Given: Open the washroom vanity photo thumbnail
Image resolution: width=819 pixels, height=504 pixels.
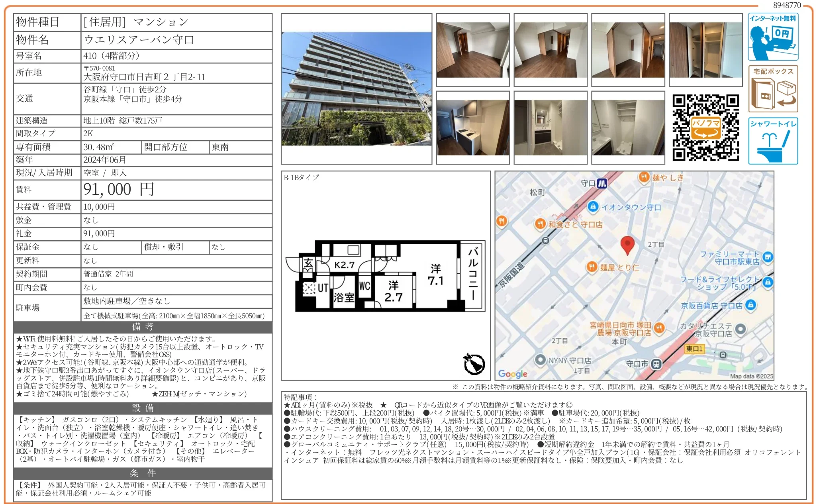Looking at the screenshot, I should coord(550,127).
